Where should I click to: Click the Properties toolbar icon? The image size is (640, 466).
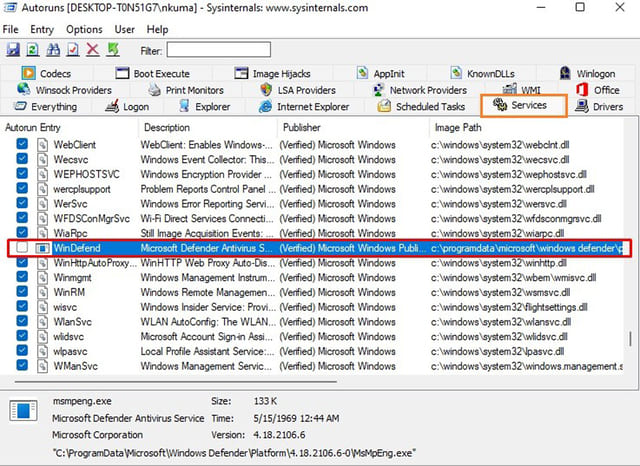pos(73,50)
